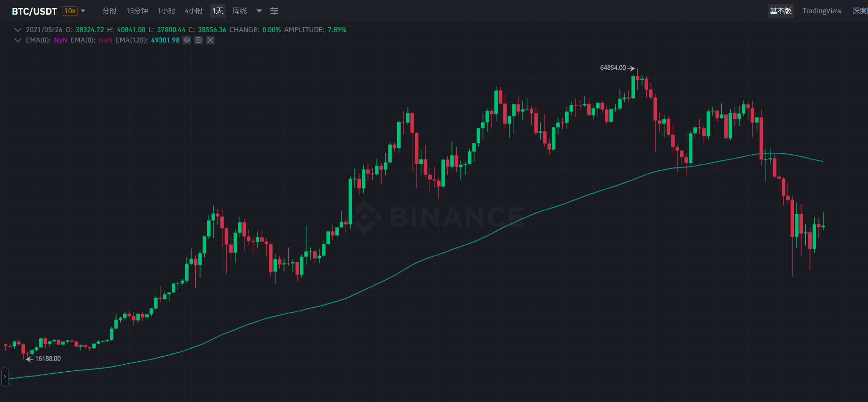
Task: Switch chart to 15分钟 interval
Action: [137, 11]
